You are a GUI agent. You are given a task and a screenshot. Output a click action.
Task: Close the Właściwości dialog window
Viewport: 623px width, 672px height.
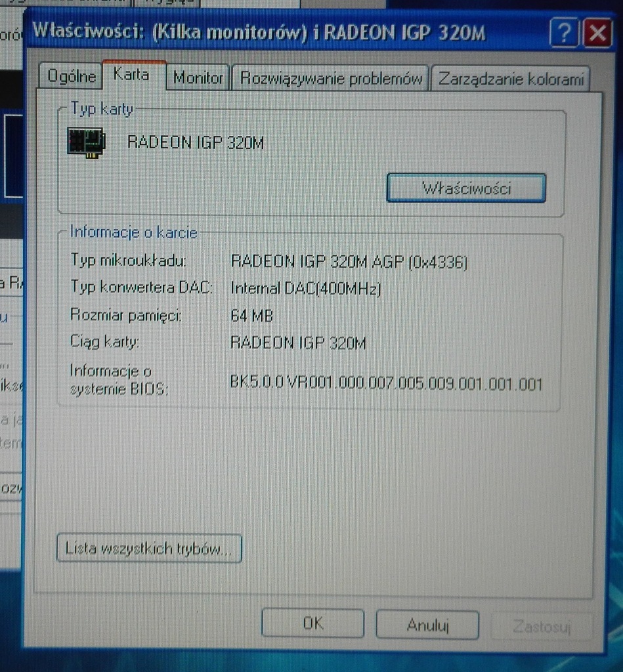click(597, 33)
